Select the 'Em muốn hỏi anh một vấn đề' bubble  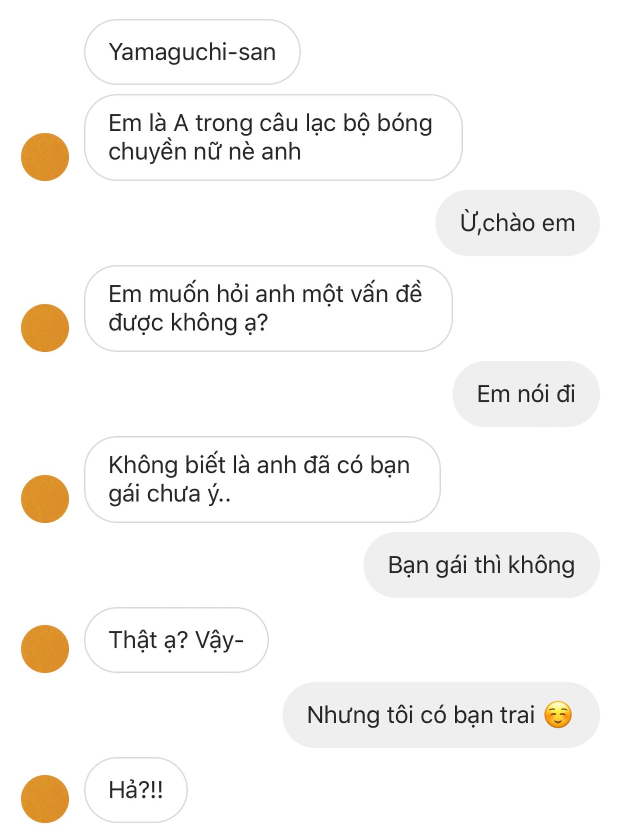[268, 308]
